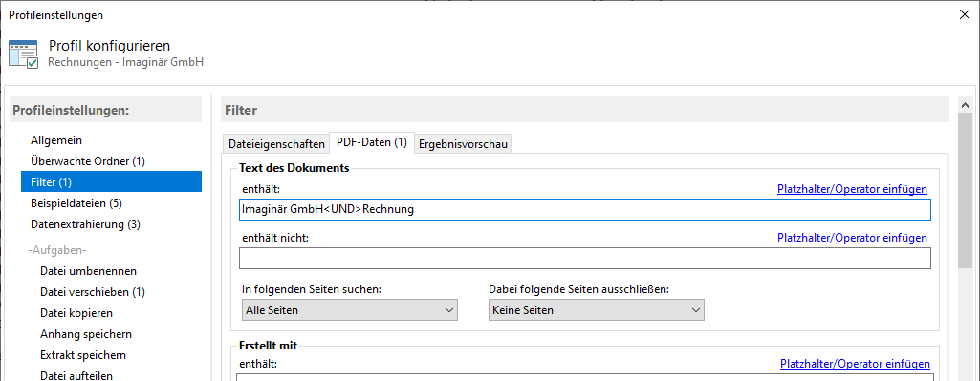
Task: Open the 'Keine Seiten' exclude pages dropdown
Action: 597,309
